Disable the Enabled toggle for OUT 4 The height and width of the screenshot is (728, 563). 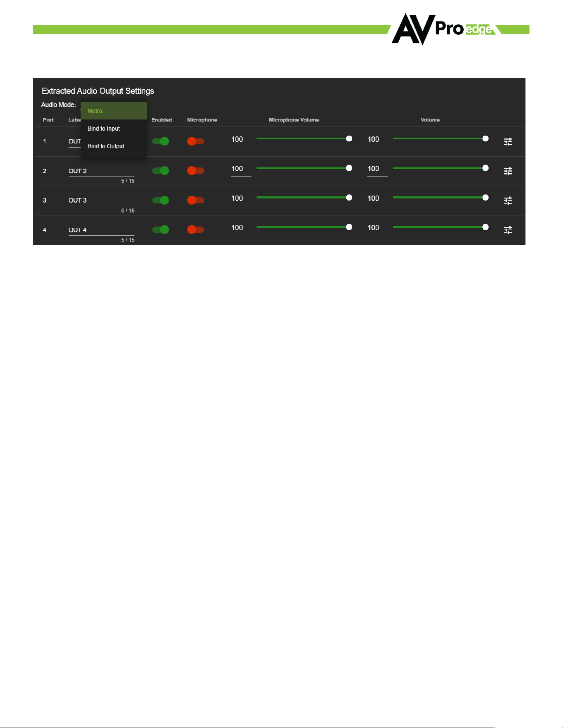(161, 230)
